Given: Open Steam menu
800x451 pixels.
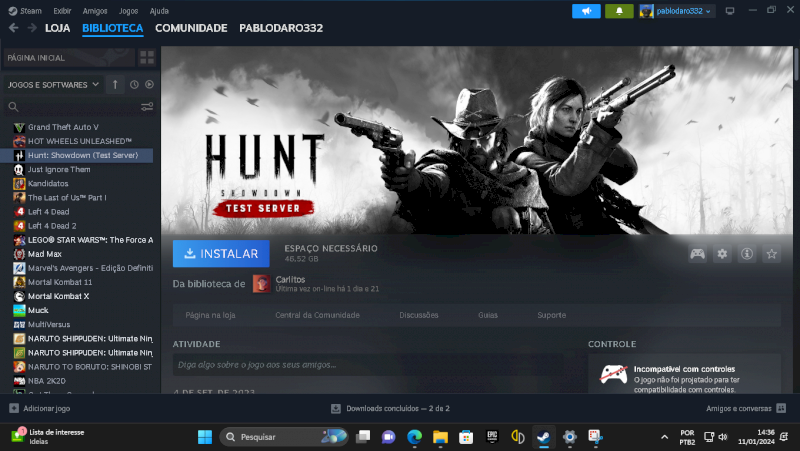Looking at the screenshot, I should 26,11.
